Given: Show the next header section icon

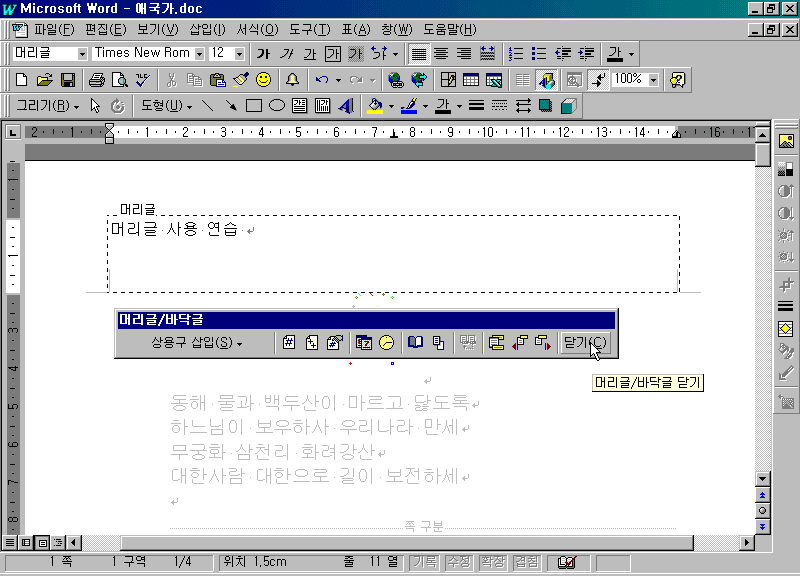Looking at the screenshot, I should (543, 342).
